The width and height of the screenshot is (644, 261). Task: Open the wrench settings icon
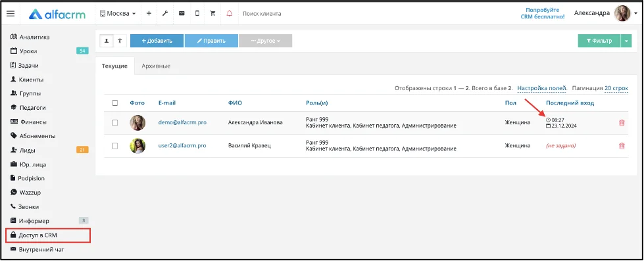[x=165, y=14]
